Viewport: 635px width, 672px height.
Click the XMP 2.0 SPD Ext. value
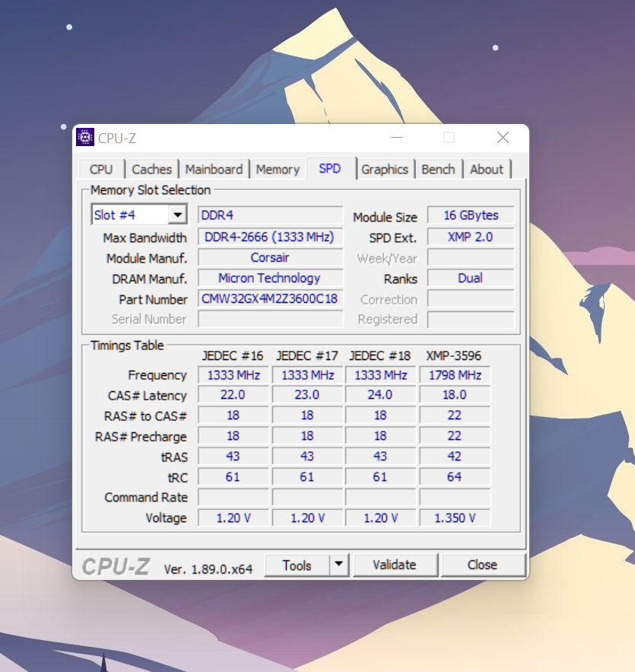click(471, 237)
